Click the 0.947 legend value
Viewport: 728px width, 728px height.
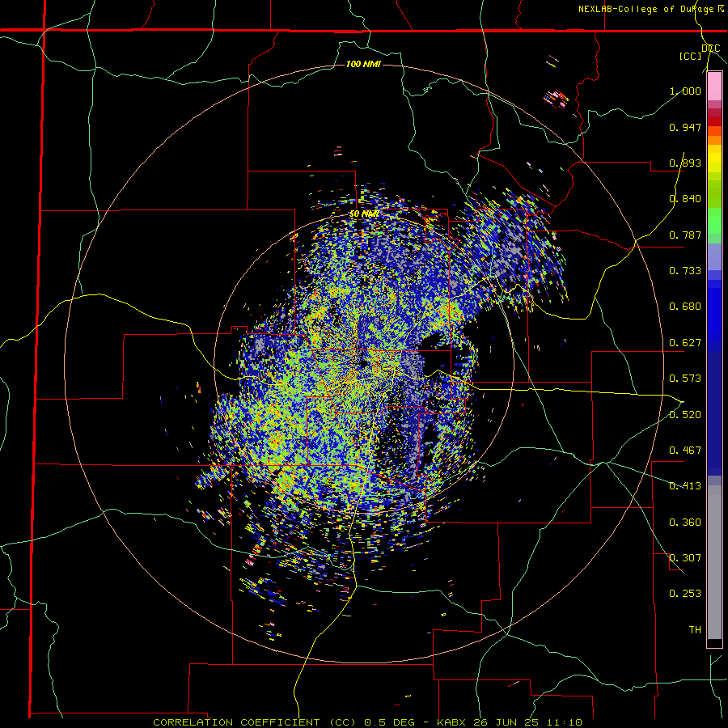(x=685, y=127)
